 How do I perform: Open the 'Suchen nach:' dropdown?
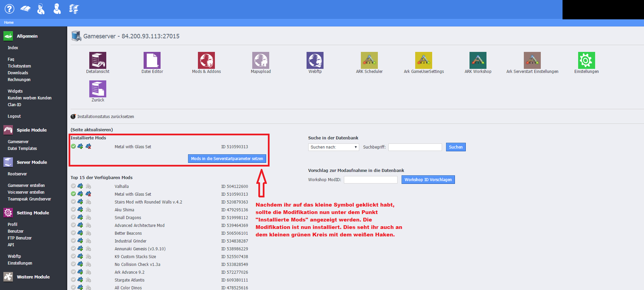coord(333,147)
